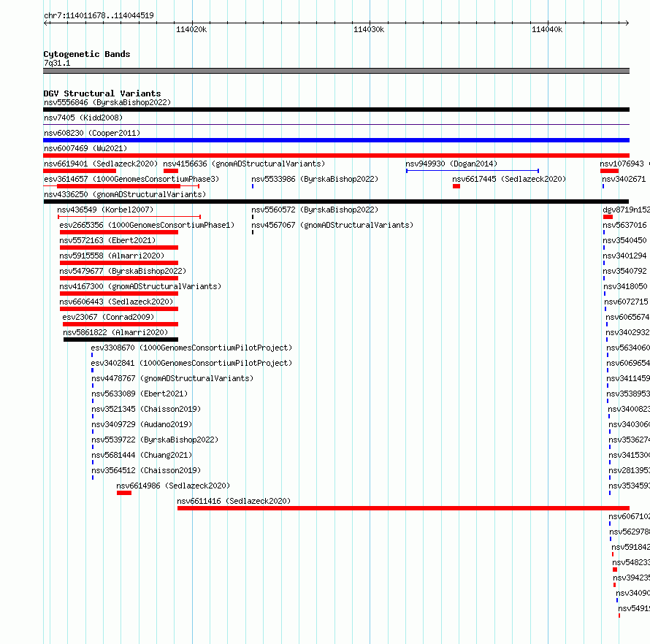Image resolution: width=650 pixels, height=644 pixels.
Task: Select esv3402841 (1000GenomesConsortiumPilotProject) label
Action: 191,363
